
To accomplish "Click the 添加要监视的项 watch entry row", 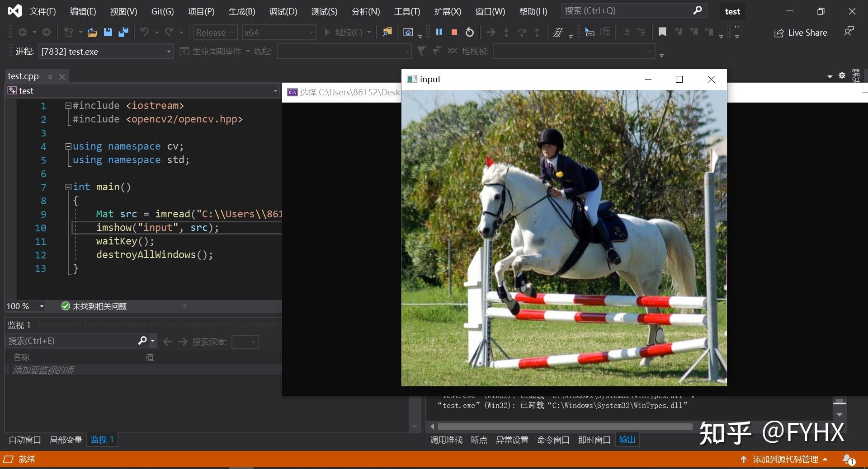I will (x=143, y=370).
